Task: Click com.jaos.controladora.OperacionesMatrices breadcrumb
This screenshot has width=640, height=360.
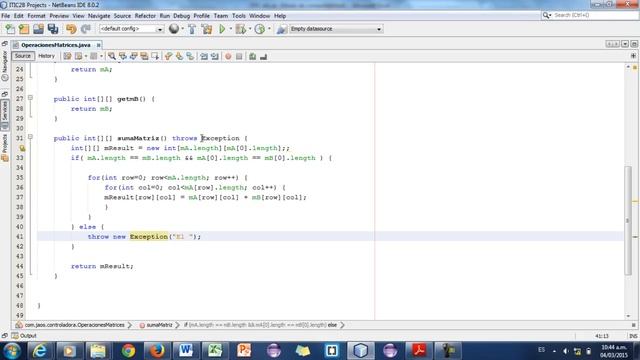Action: point(74,325)
